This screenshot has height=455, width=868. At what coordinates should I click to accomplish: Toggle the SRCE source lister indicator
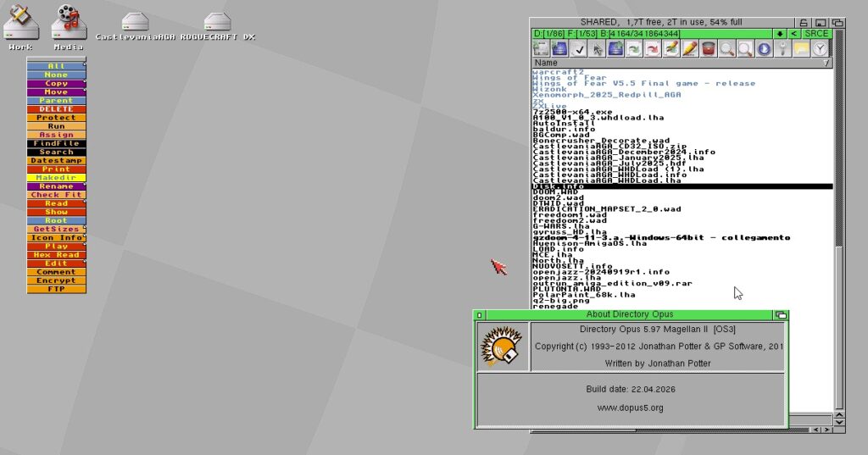(816, 33)
